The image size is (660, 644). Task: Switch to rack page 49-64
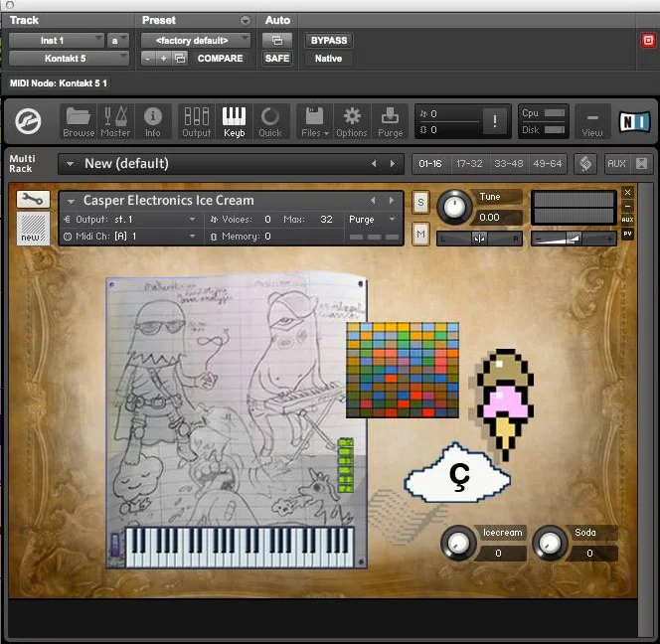(548, 164)
